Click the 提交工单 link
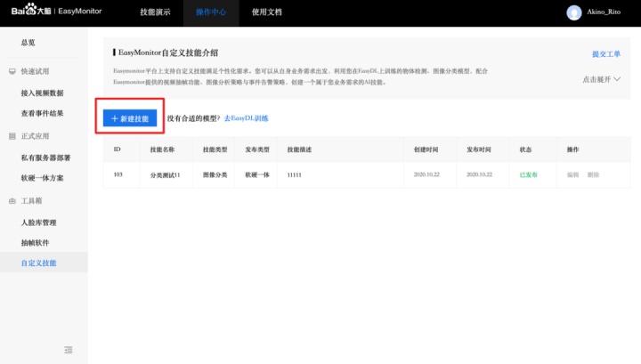The image size is (641, 364). [x=606, y=54]
